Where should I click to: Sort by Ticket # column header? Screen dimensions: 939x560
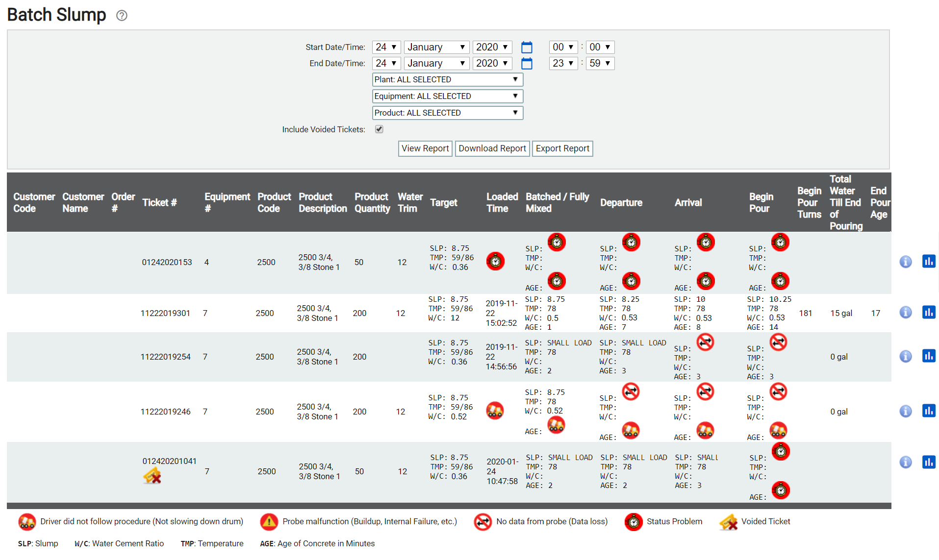click(x=159, y=202)
